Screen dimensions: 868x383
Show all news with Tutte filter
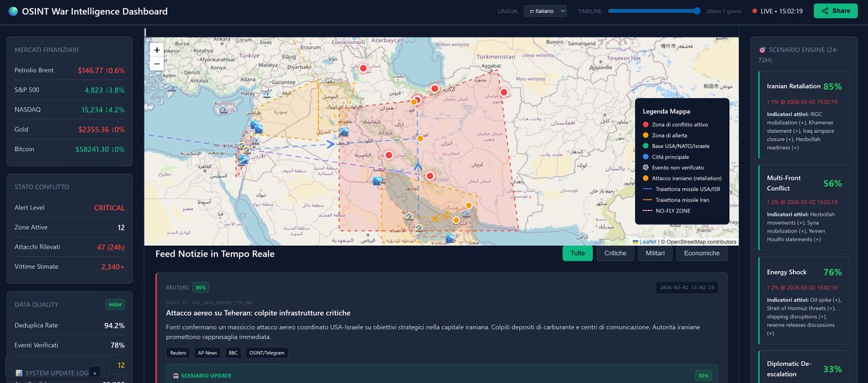tap(577, 254)
